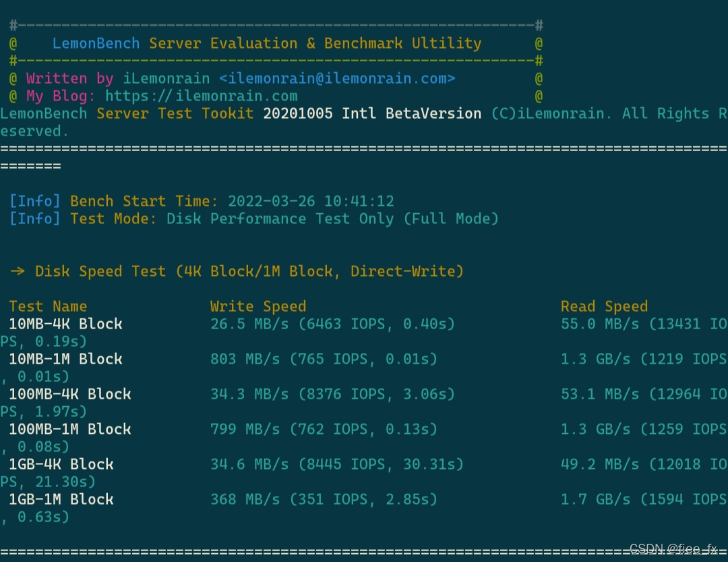Click the Disk Speed Test section heading
The image size is (728, 562).
[249, 271]
